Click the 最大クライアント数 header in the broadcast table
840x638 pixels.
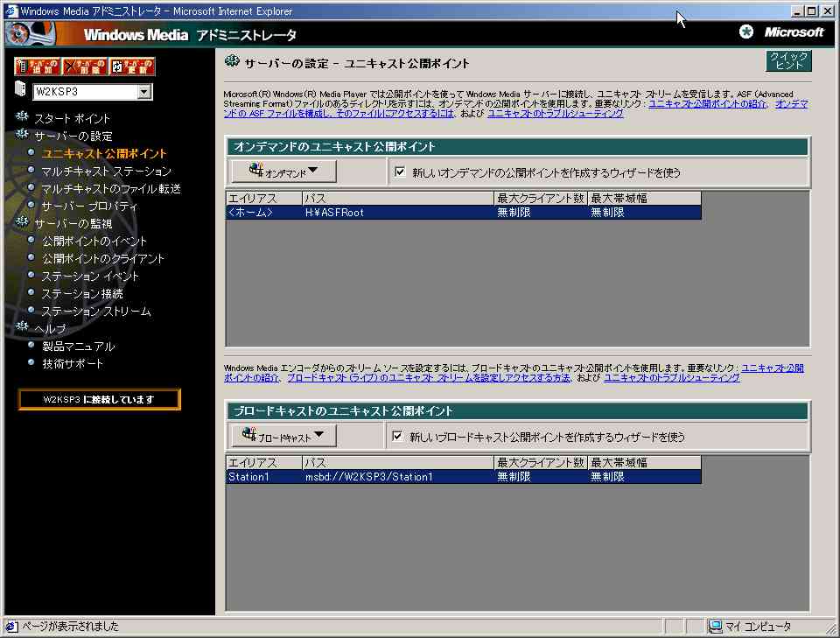tap(541, 463)
